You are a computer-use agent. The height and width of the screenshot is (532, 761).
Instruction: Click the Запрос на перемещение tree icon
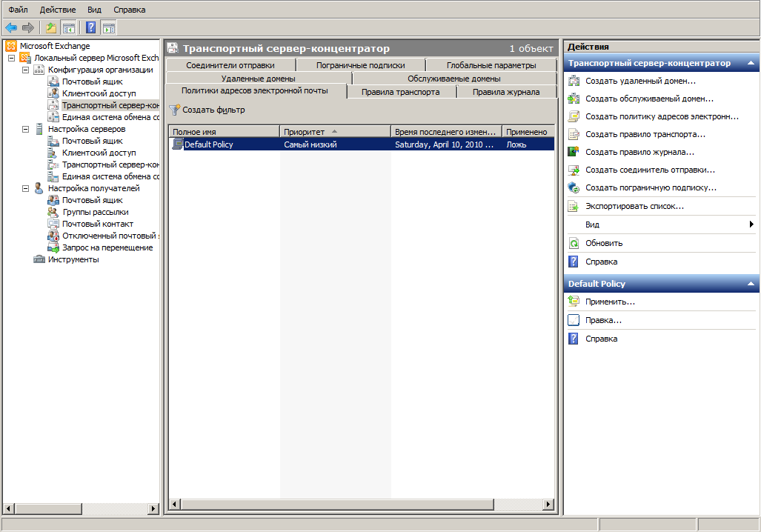53,247
